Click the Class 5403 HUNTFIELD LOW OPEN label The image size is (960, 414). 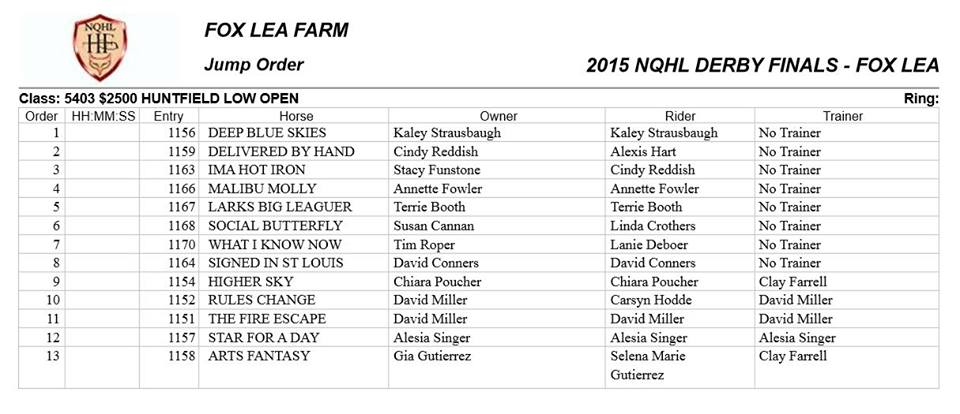tap(159, 98)
